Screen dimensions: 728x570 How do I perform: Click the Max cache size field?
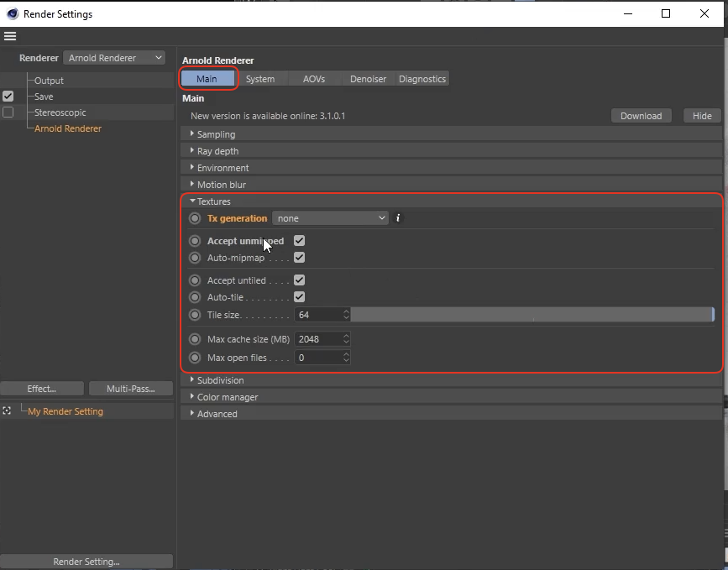(318, 339)
